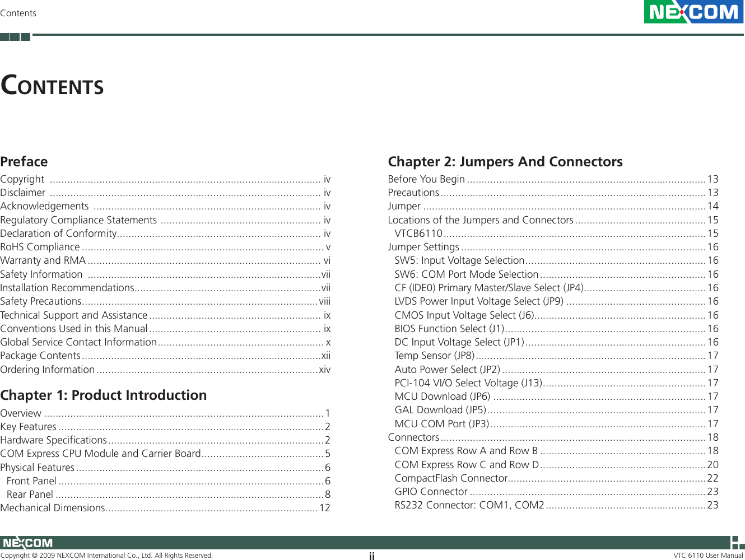Click the large CONTENTS title
This screenshot has height=560, width=745.
click(52, 86)
